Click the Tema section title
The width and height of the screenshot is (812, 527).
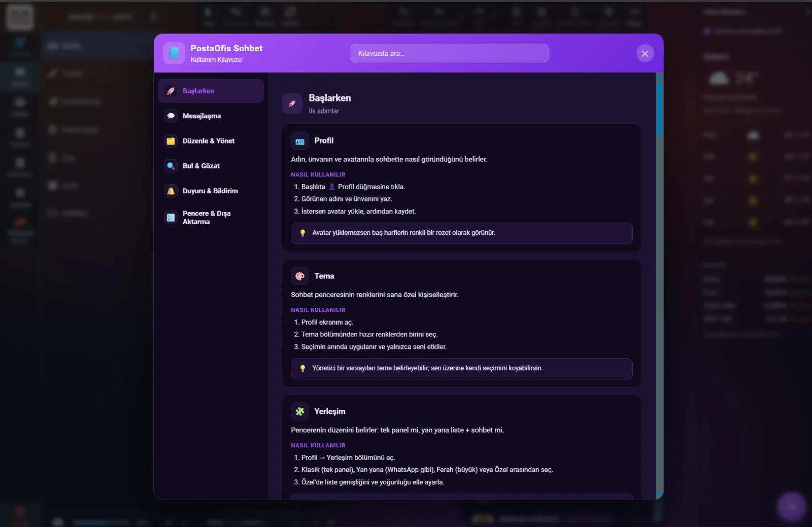pos(324,276)
